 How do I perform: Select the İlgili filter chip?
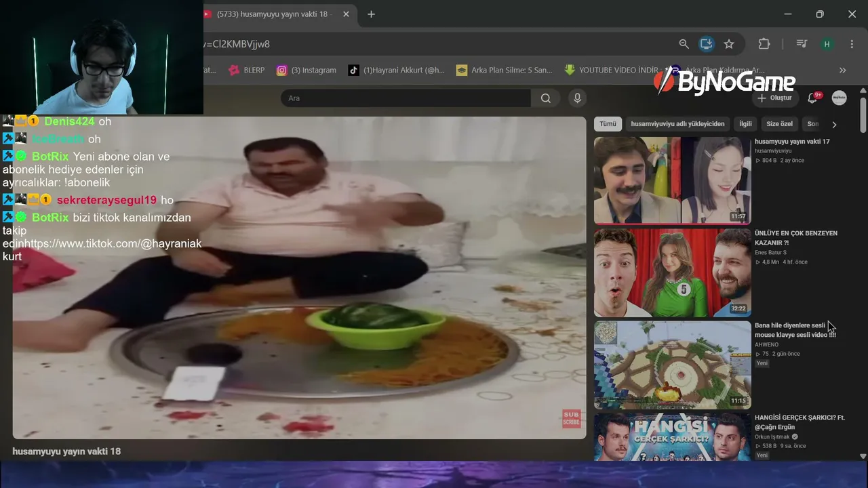point(745,124)
